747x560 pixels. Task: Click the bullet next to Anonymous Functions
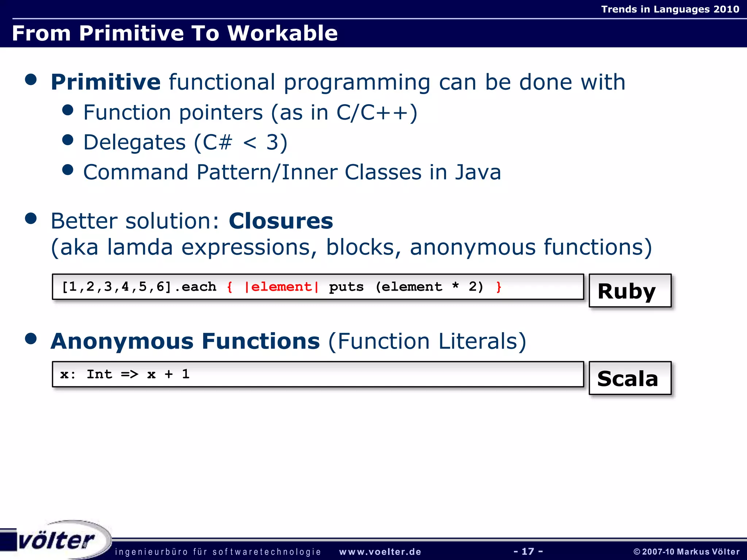click(x=31, y=338)
